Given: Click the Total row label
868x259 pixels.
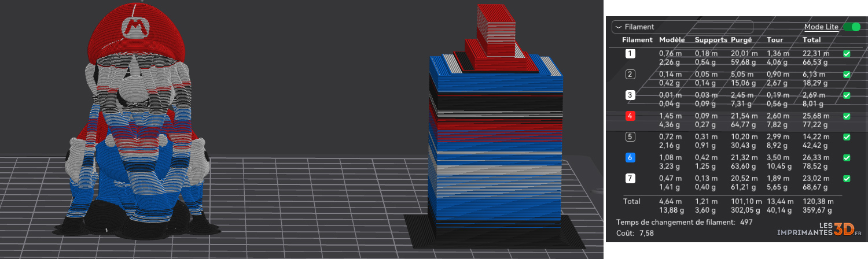Looking at the screenshot, I should pos(631,201).
